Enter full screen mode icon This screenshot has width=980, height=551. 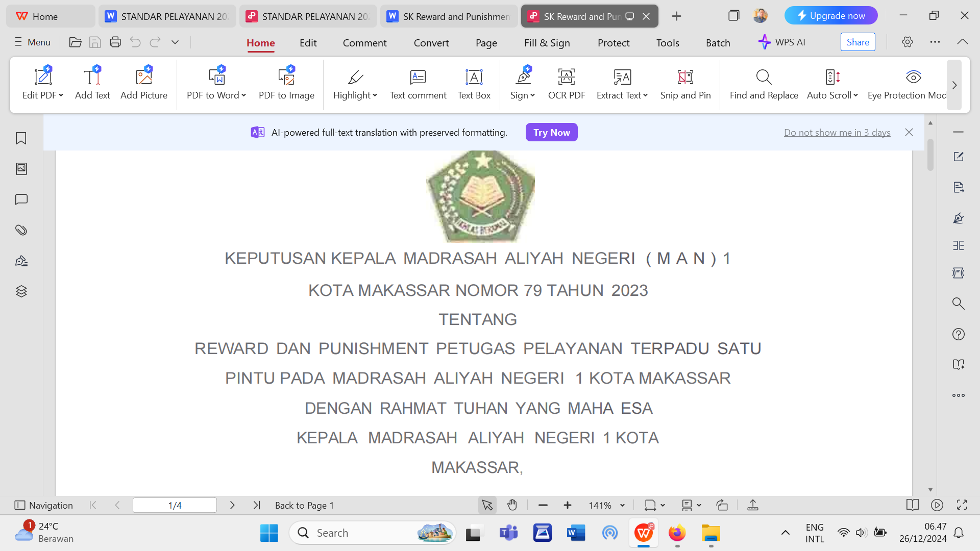point(962,505)
